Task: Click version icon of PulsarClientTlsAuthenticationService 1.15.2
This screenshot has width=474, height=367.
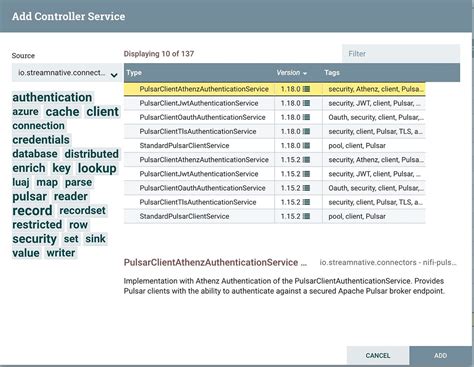Action: click(306, 202)
